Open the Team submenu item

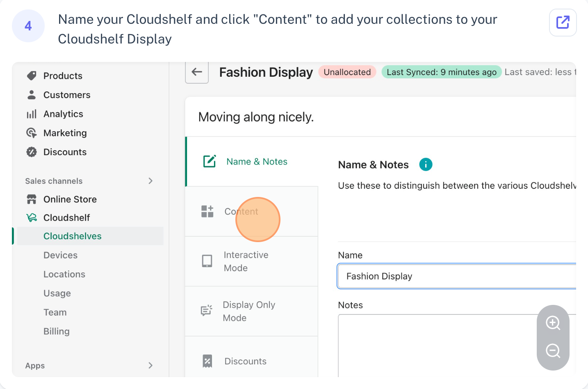coord(55,312)
